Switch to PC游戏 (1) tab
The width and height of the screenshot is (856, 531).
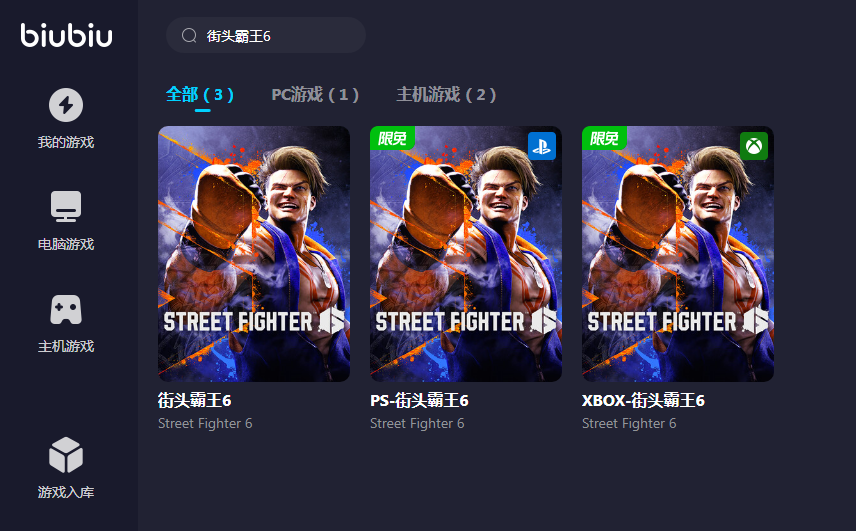315,94
